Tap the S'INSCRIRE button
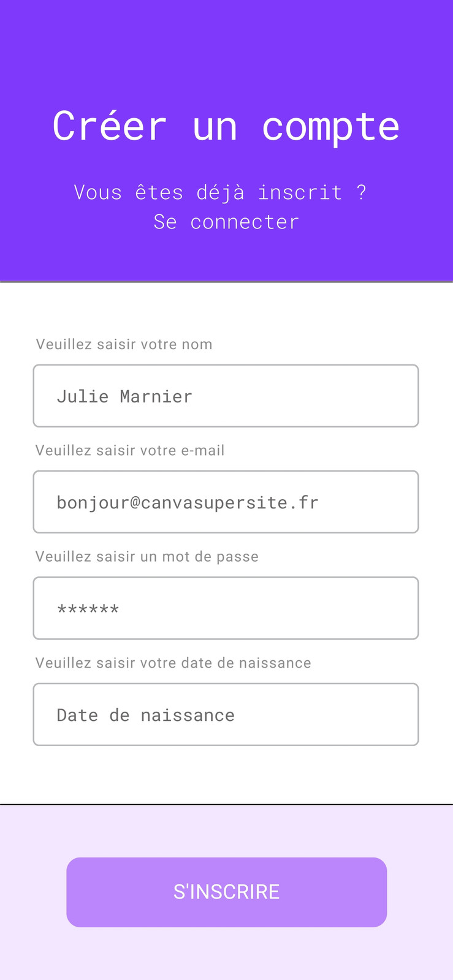 [226, 892]
